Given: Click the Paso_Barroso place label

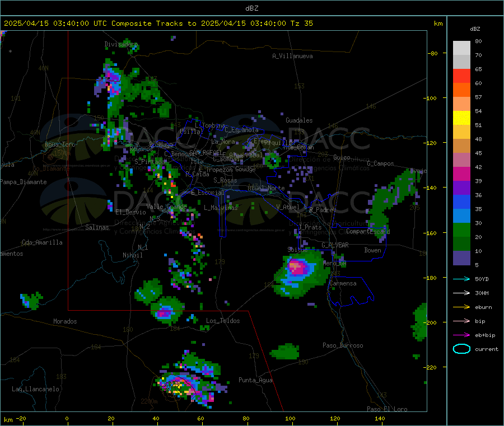Looking at the screenshot, I should pyautogui.click(x=343, y=345).
